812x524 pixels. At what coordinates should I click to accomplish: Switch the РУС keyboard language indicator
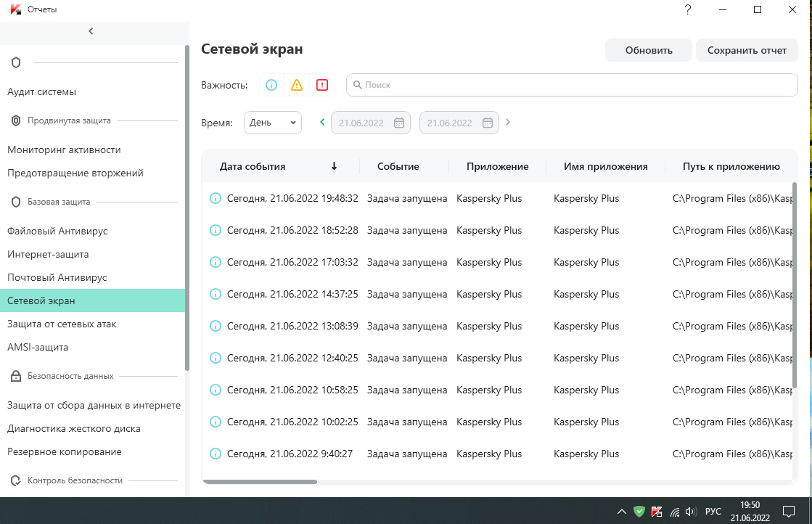[713, 512]
